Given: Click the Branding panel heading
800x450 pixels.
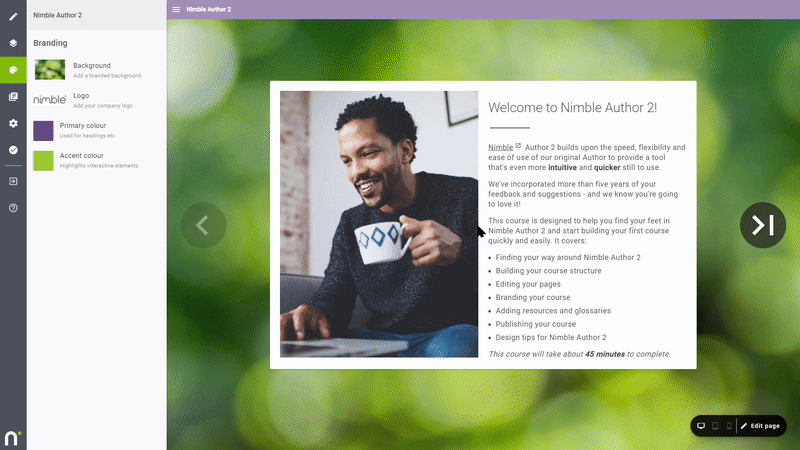Looking at the screenshot, I should tap(50, 43).
